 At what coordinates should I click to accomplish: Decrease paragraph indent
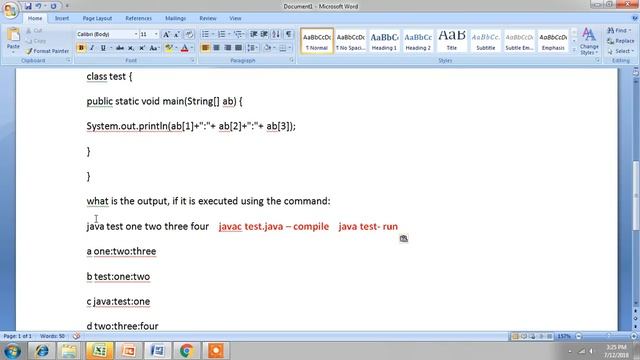253,34
